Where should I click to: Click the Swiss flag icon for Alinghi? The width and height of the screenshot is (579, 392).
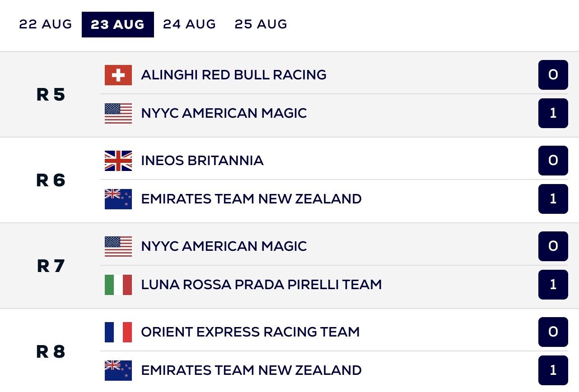(118, 75)
